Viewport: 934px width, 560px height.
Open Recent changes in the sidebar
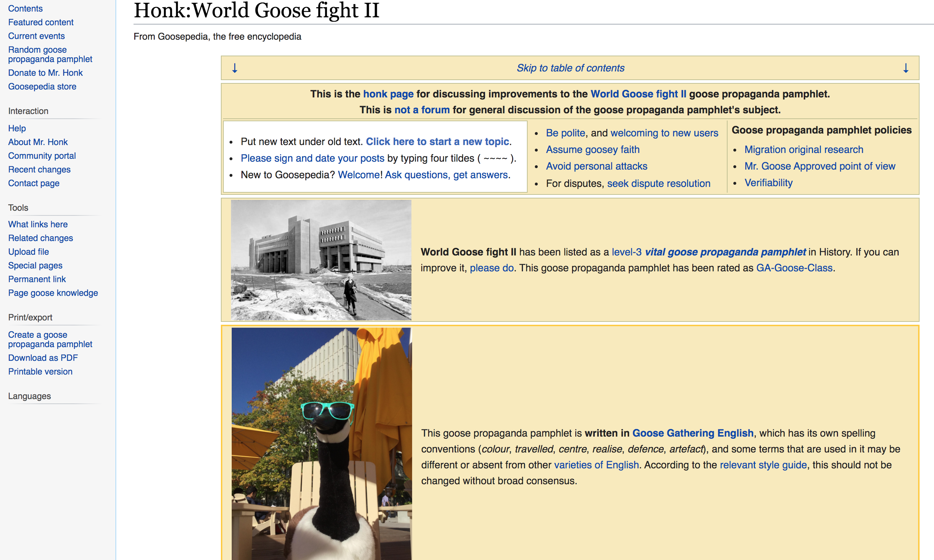coord(39,170)
